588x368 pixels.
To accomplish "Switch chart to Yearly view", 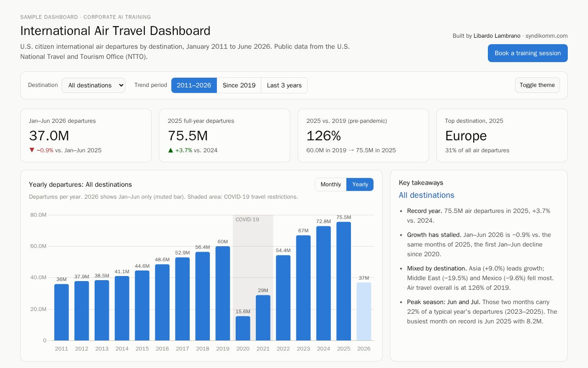I will pyautogui.click(x=360, y=184).
